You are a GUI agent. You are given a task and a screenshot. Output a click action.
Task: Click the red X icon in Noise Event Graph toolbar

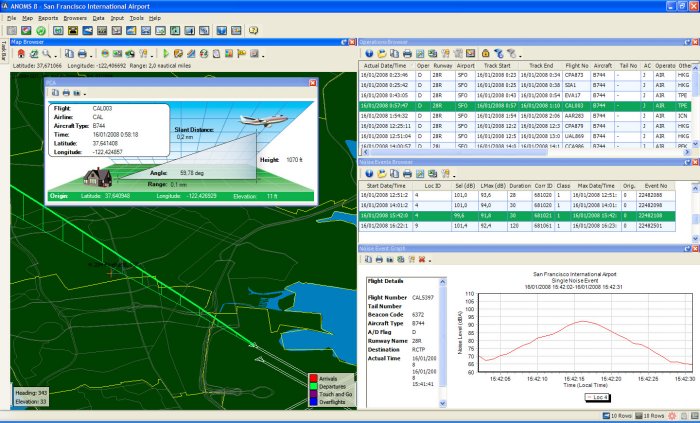pos(423,260)
